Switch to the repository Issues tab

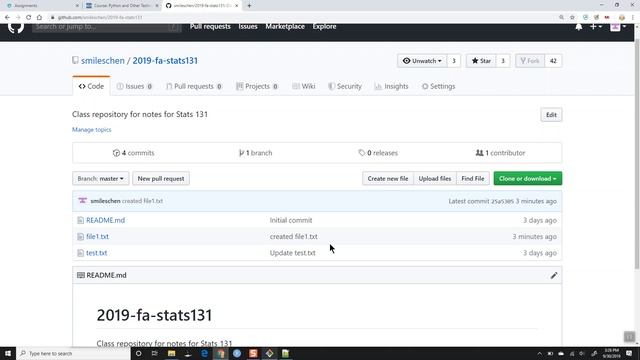coord(134,86)
